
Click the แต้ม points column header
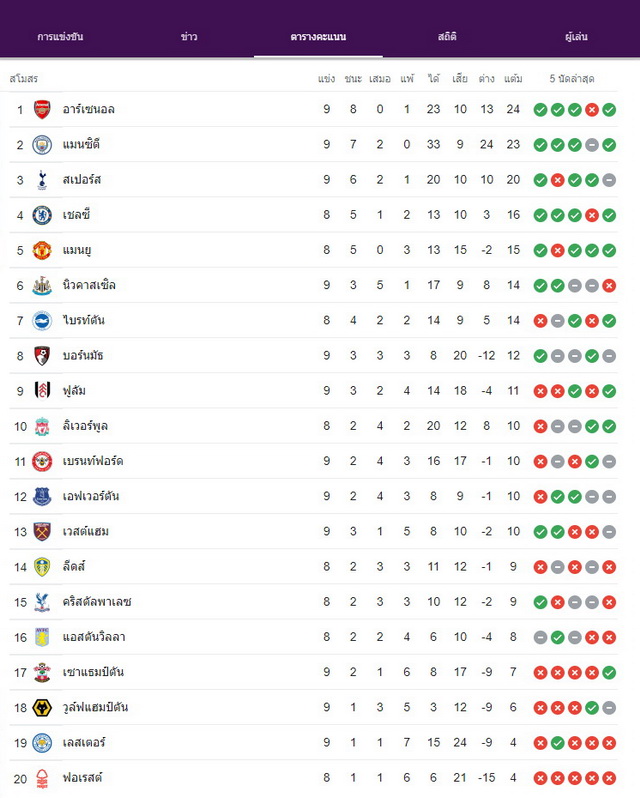513,78
